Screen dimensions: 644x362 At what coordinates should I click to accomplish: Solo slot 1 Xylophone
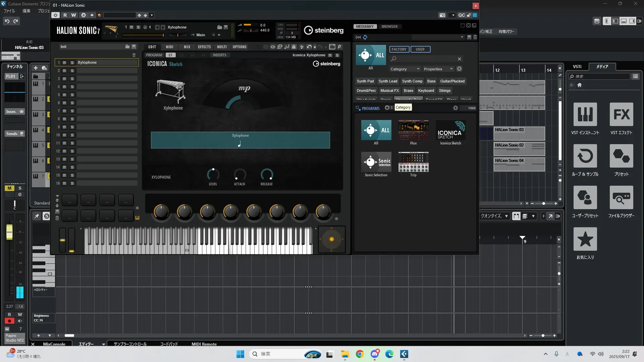[72, 63]
